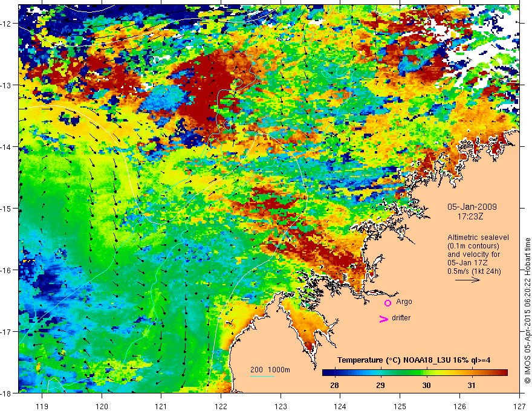
Task: Click the -14 latitude axis label
Action: tap(6, 147)
